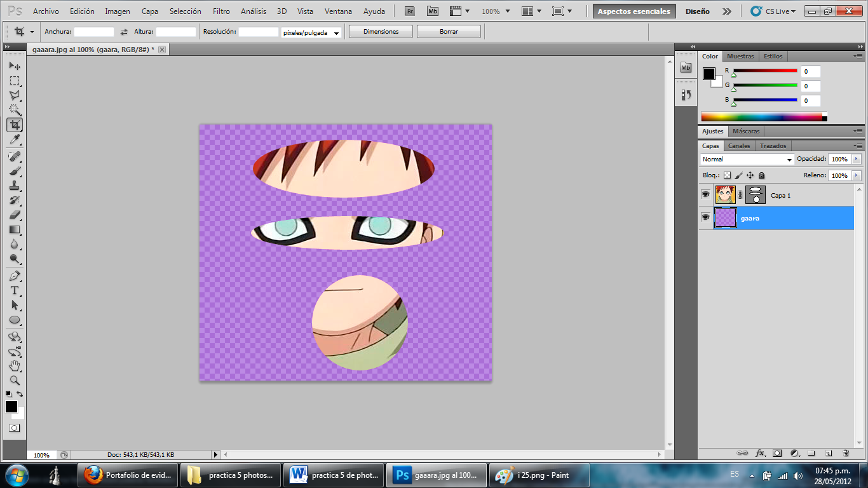
Task: Toggle lock all padlock icon
Action: click(x=761, y=175)
